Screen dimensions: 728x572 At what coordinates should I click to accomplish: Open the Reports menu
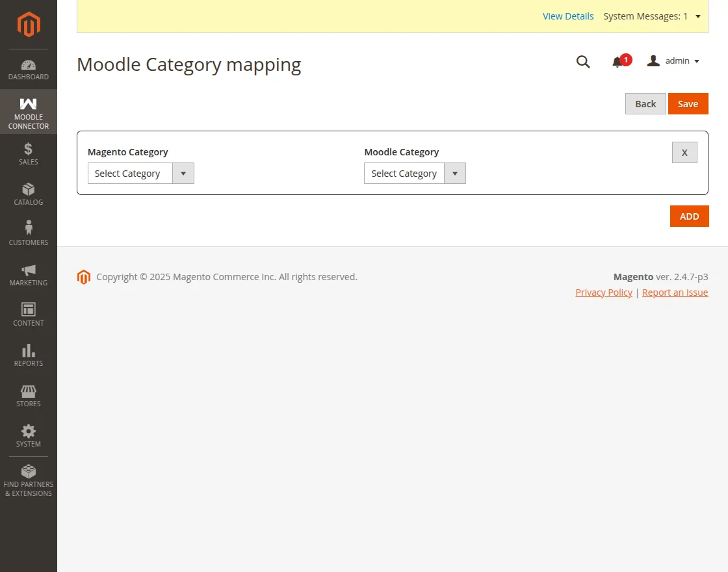[x=29, y=356]
